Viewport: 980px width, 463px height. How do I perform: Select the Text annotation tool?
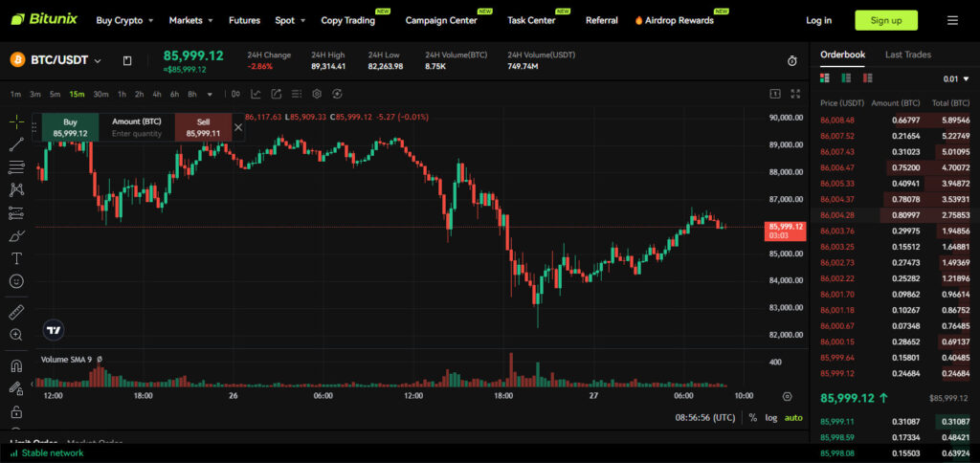click(x=16, y=258)
